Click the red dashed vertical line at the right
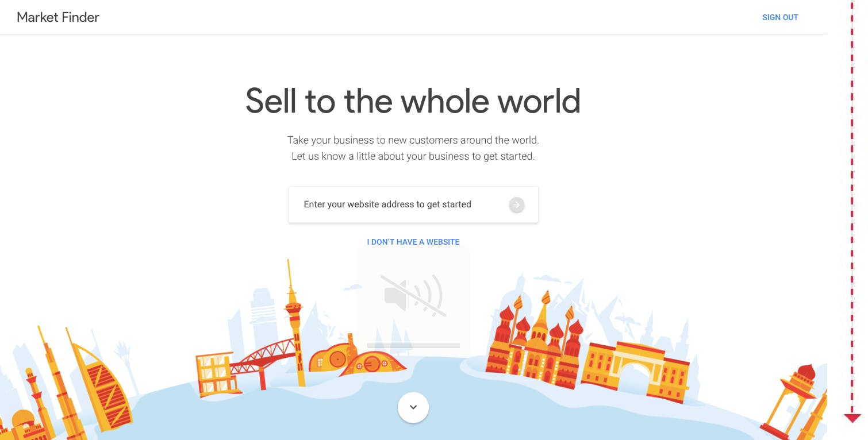 (x=852, y=207)
